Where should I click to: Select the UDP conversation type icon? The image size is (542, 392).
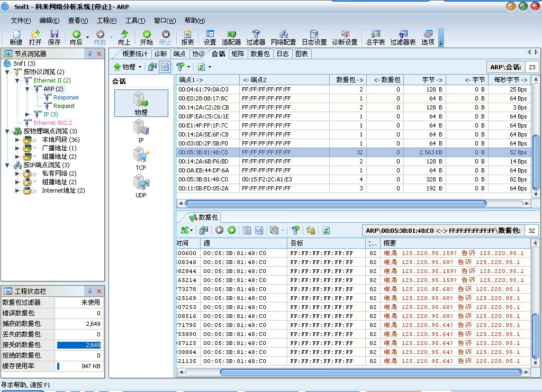[141, 186]
